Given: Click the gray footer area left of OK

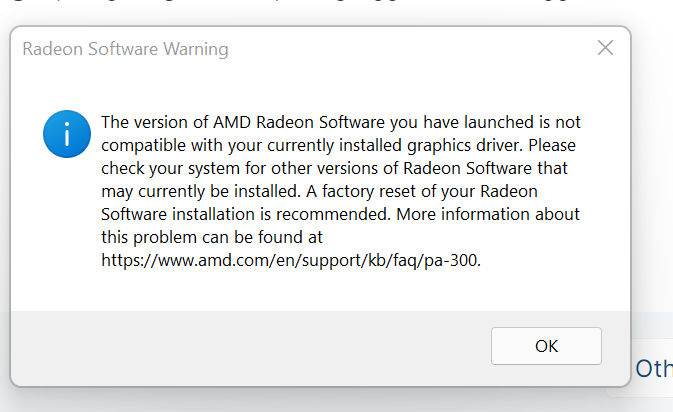Looking at the screenshot, I should [x=250, y=346].
